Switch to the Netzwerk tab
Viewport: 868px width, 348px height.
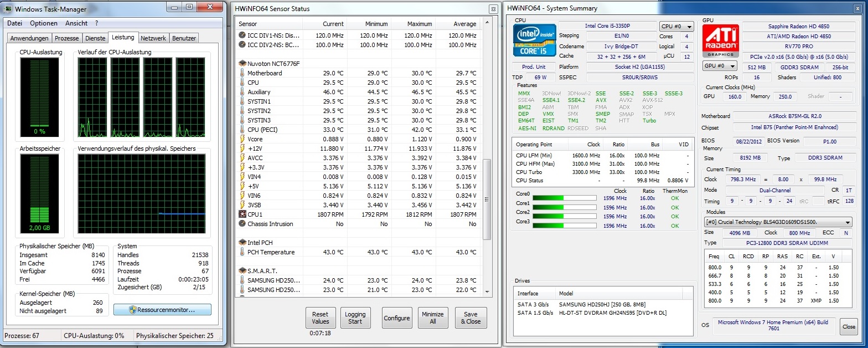153,38
